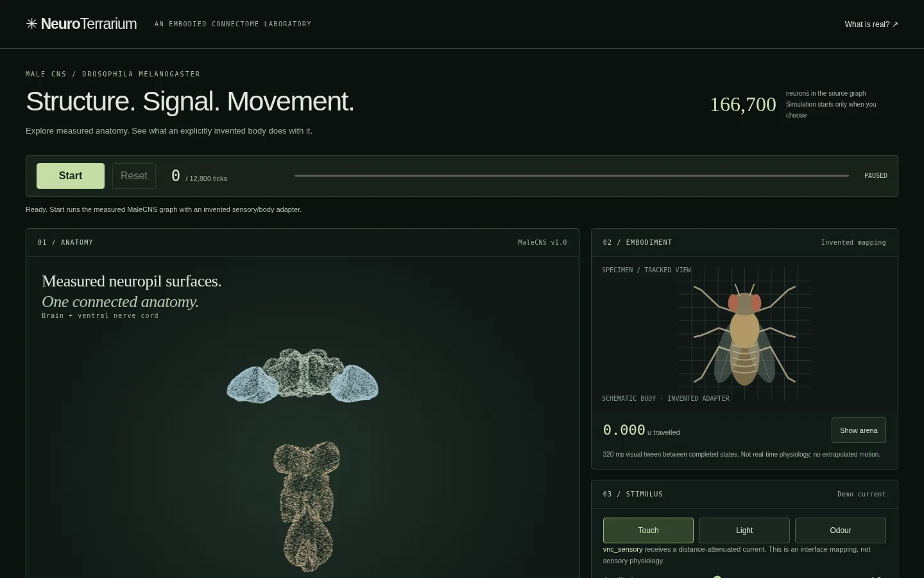
Task: Click the "Measured neuropil surfaces." heading
Action: tap(132, 281)
